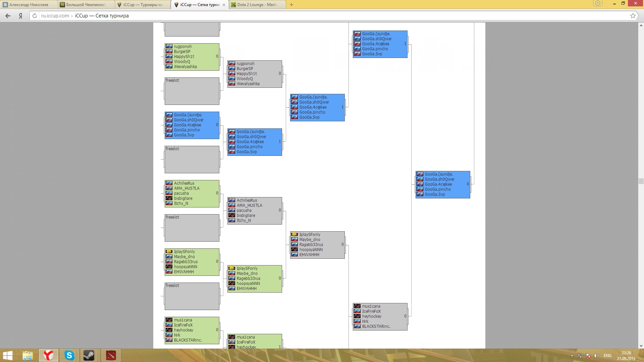Reload the page with refresh icon
644x362 pixels.
click(35, 16)
